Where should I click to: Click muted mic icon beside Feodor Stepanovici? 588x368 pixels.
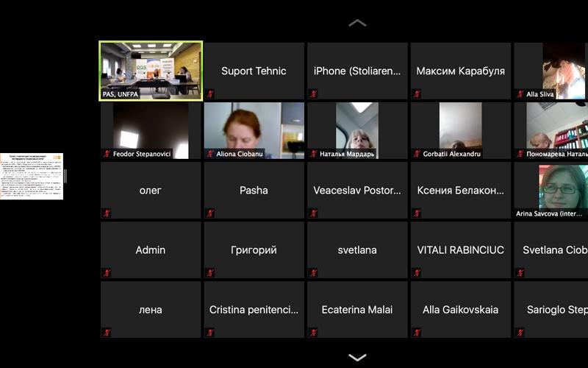coord(107,154)
